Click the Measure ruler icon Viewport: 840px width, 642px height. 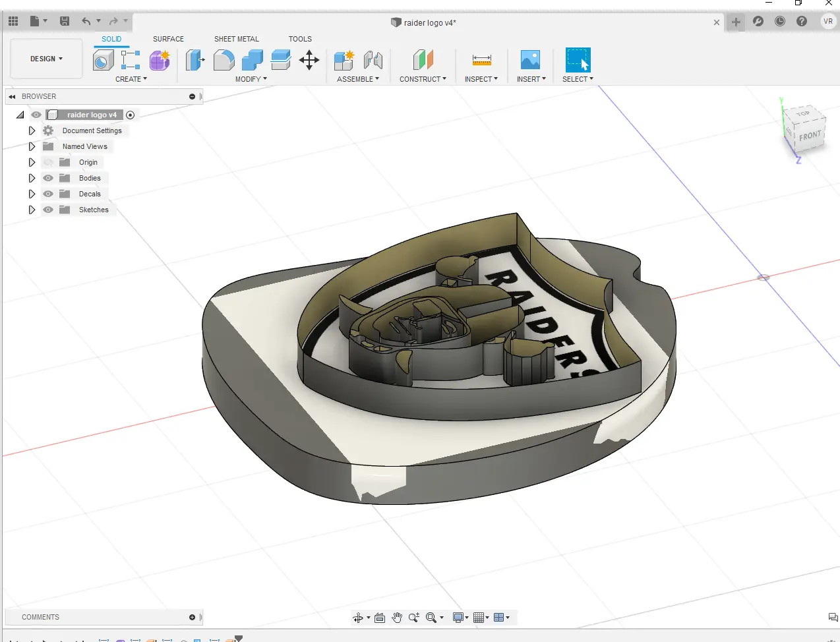tap(481, 61)
